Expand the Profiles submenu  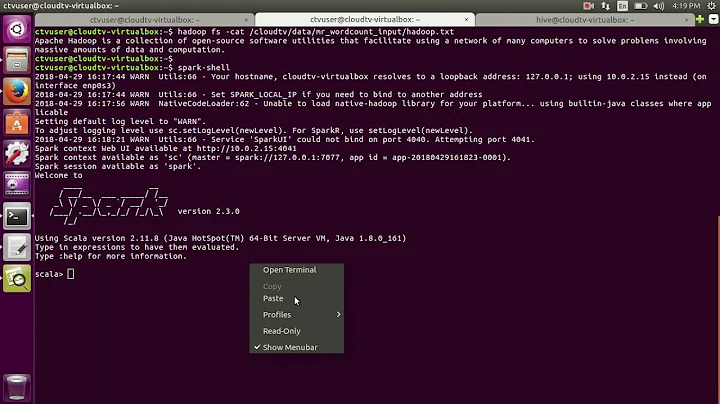tap(297, 314)
